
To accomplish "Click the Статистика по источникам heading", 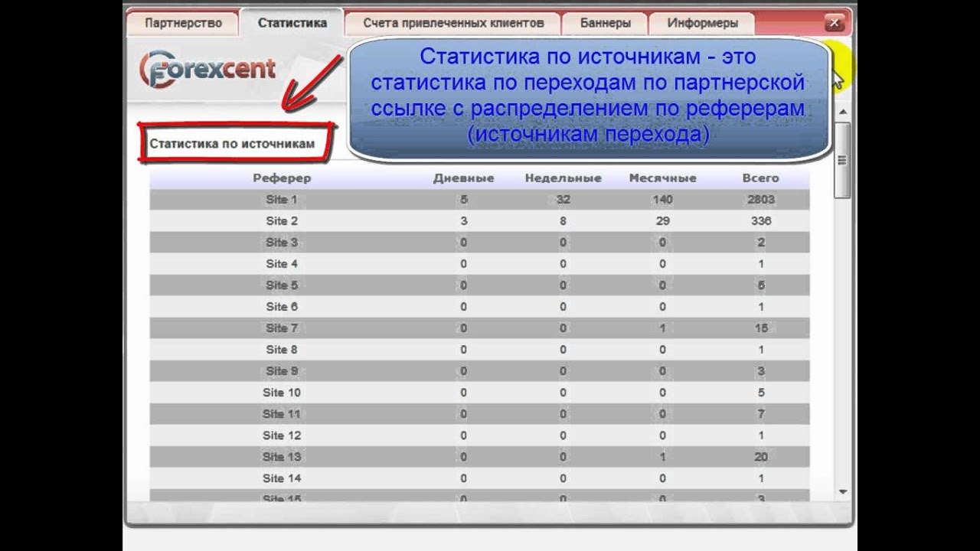I will tap(232, 144).
